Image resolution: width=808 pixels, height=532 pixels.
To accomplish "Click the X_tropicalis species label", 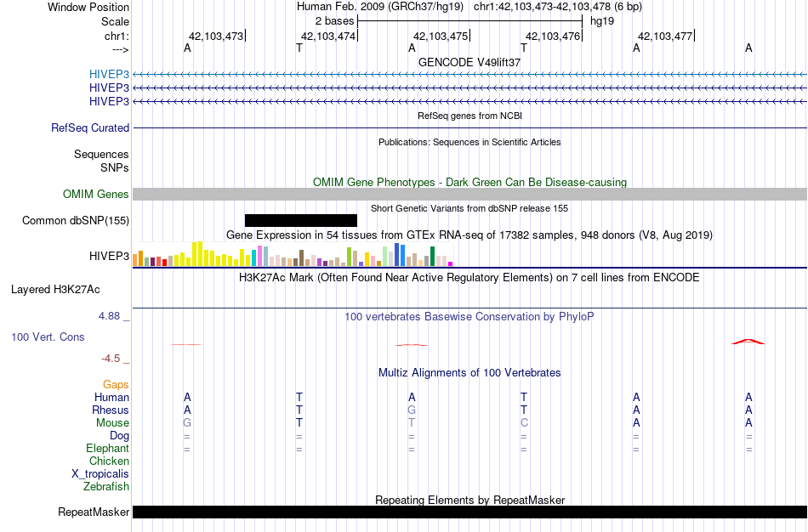I will (100, 474).
